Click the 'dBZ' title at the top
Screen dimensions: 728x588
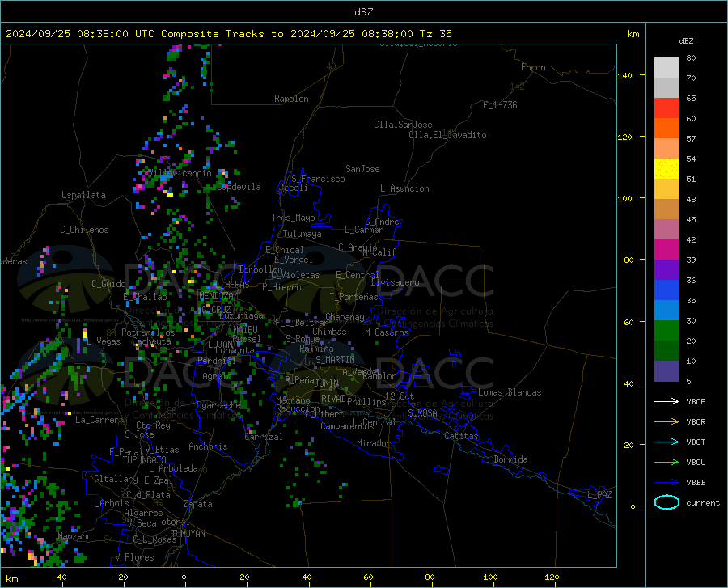tap(363, 12)
